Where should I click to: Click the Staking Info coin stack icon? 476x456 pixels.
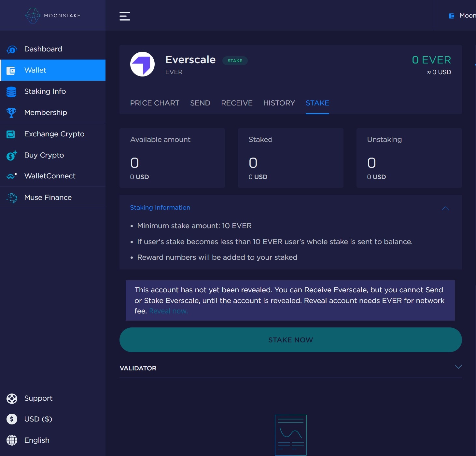[11, 92]
